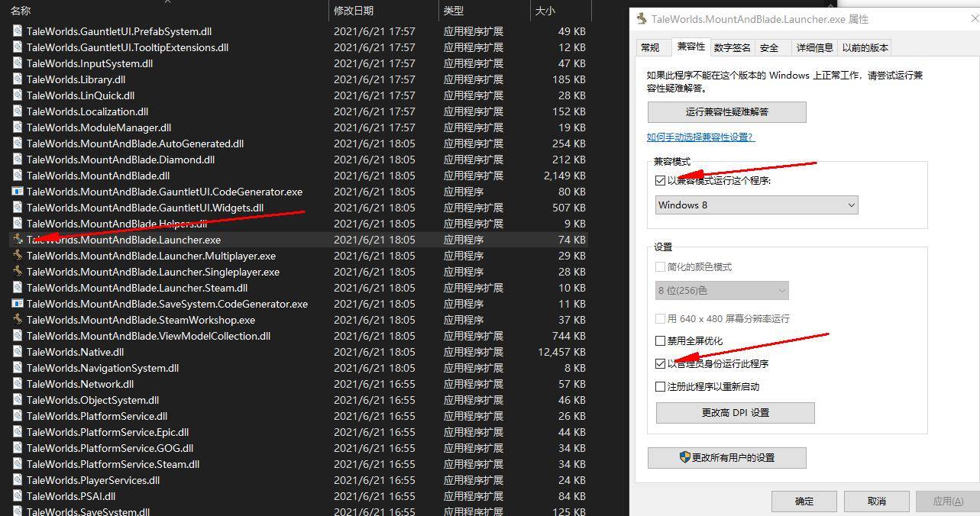Click the Launcher.Steam.dll file icon

coord(18,288)
